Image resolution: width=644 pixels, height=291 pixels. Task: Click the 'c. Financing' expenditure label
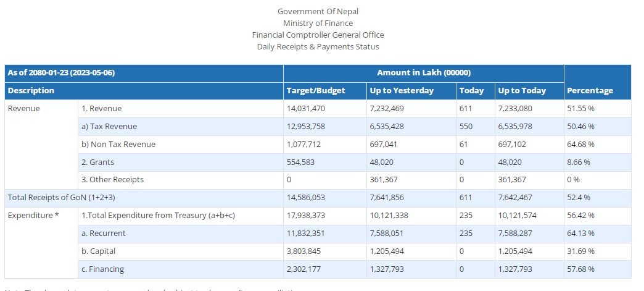102,269
